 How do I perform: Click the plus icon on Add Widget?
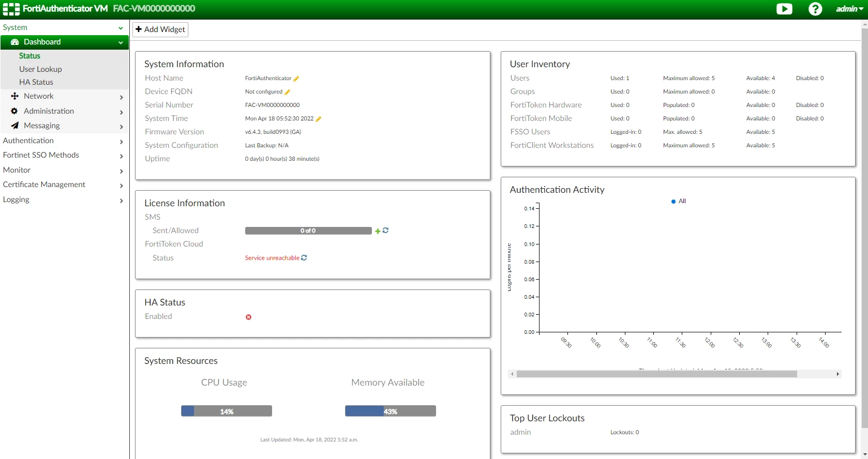pos(139,29)
